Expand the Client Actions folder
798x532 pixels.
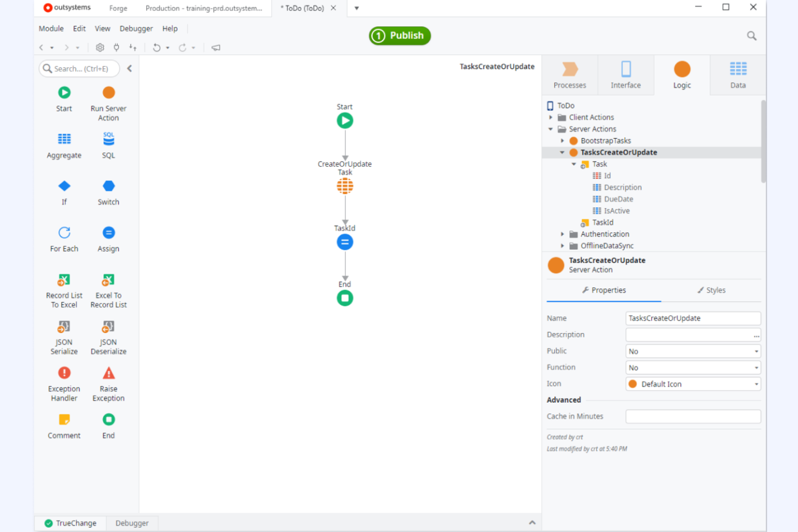(551, 117)
